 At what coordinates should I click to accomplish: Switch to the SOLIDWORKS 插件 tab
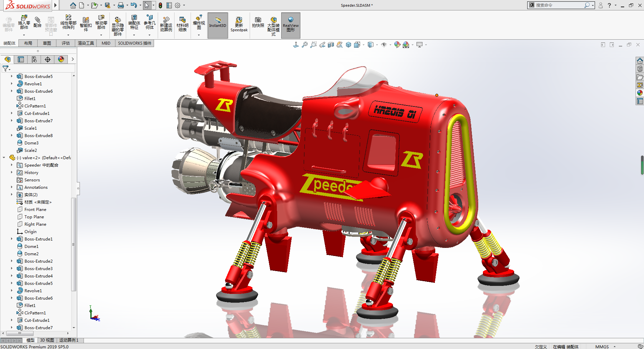pos(135,43)
